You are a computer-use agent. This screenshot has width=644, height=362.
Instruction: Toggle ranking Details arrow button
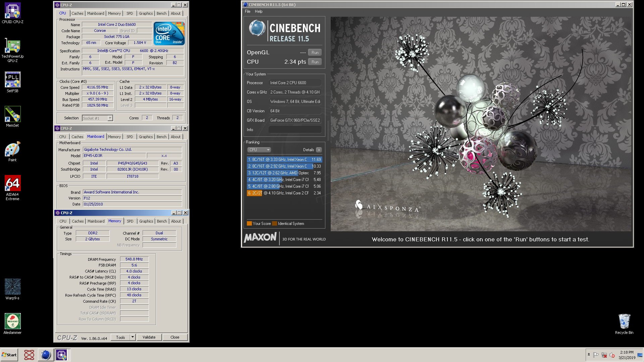pos(319,150)
